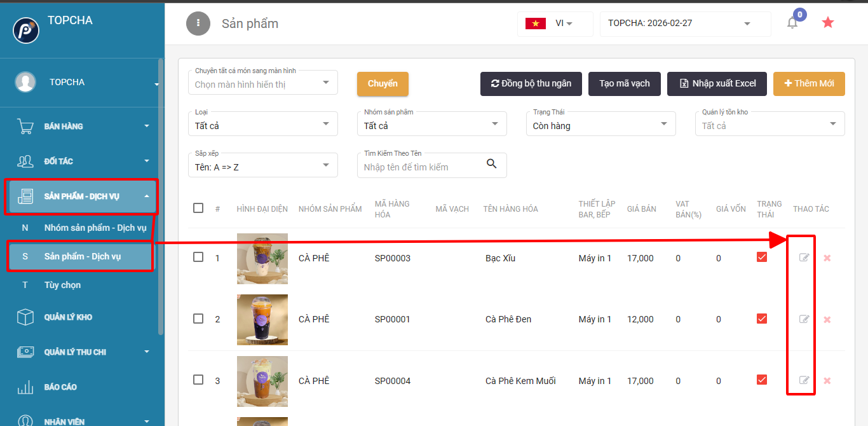This screenshot has width=868, height=426.
Task: Click the Đồng bộ thu ngân button
Action: 531,83
